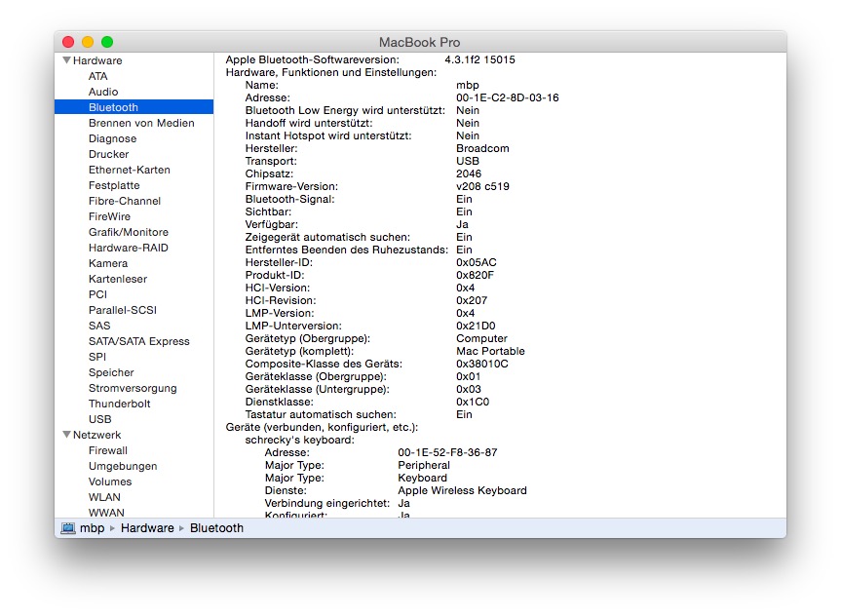The width and height of the screenshot is (841, 616).
Task: Click the Broadcom manufacturer value
Action: click(482, 148)
